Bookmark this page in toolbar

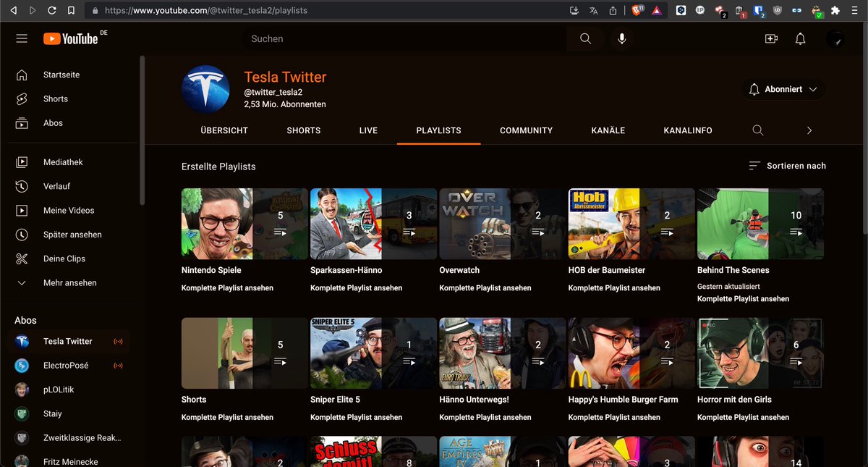pyautogui.click(x=71, y=11)
